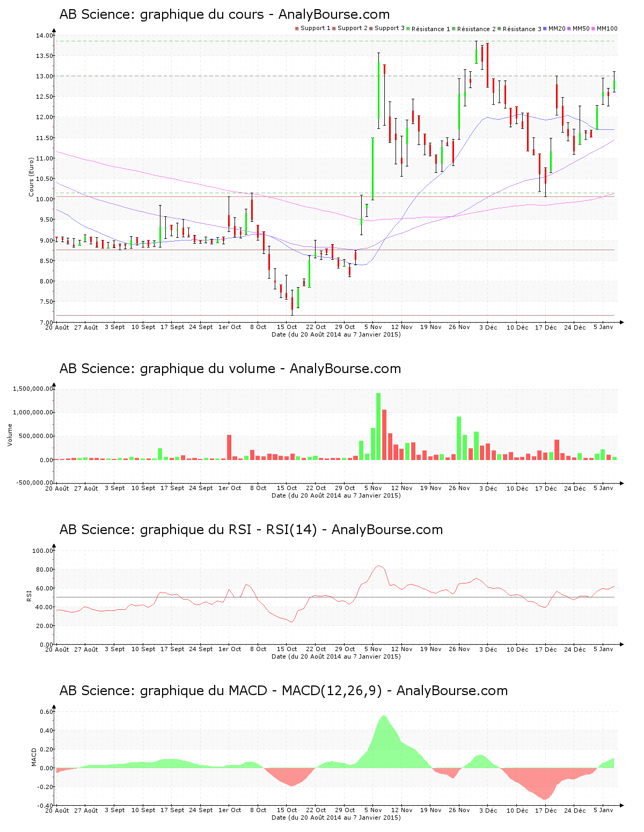
Task: Click the 'RSI' y-axis label
Action: tap(29, 595)
